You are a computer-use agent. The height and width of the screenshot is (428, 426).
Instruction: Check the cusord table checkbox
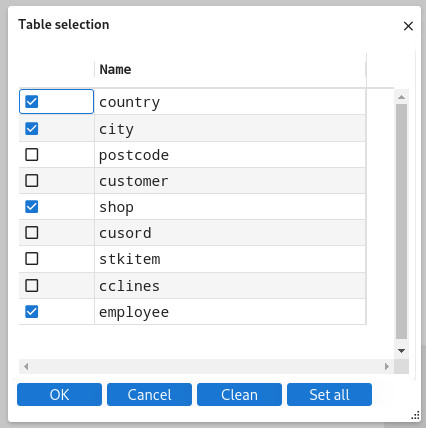(32, 233)
